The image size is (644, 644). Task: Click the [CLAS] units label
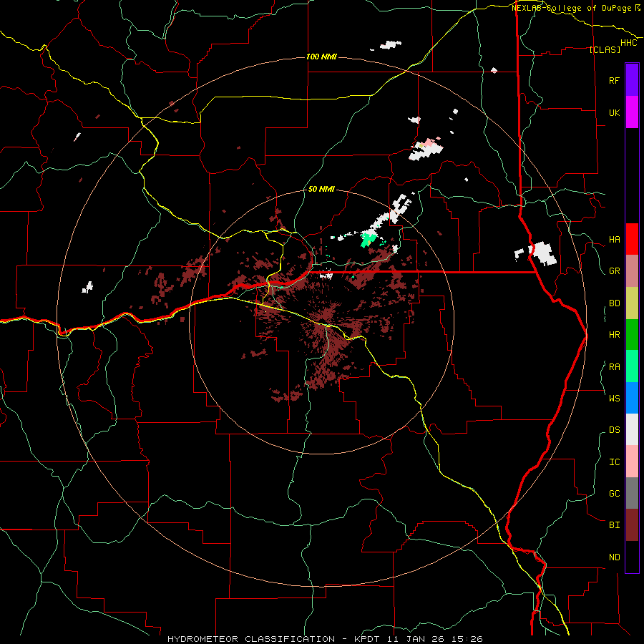coord(605,49)
